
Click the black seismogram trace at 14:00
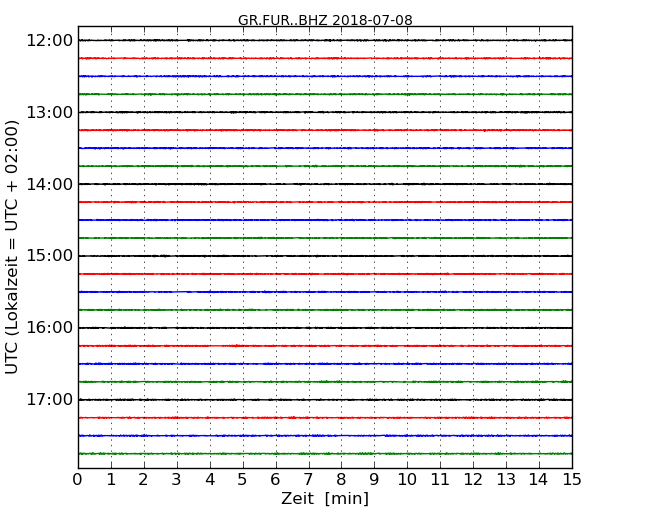325,184
